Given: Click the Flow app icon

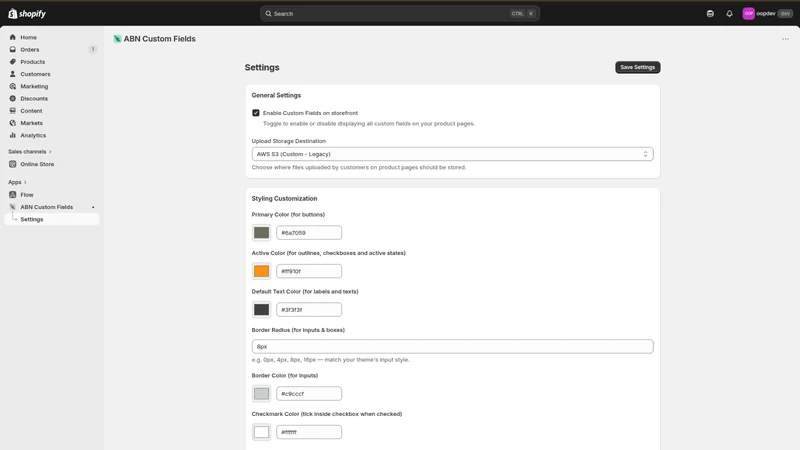Looking at the screenshot, I should (13, 195).
